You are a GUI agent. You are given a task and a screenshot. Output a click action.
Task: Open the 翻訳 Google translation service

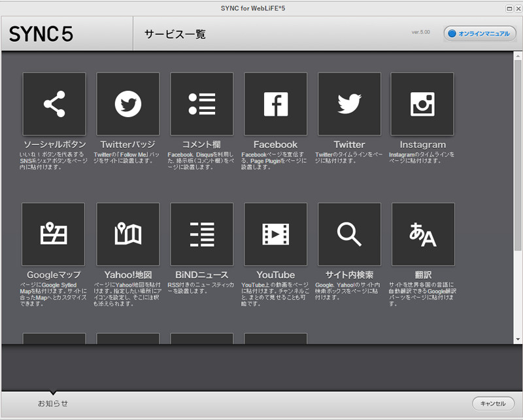click(422, 234)
